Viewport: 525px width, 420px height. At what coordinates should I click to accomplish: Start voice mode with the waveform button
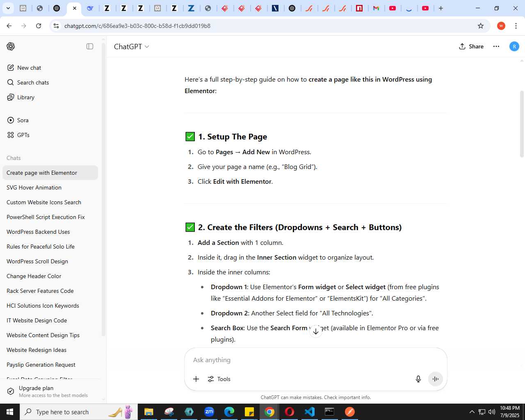[x=436, y=379]
